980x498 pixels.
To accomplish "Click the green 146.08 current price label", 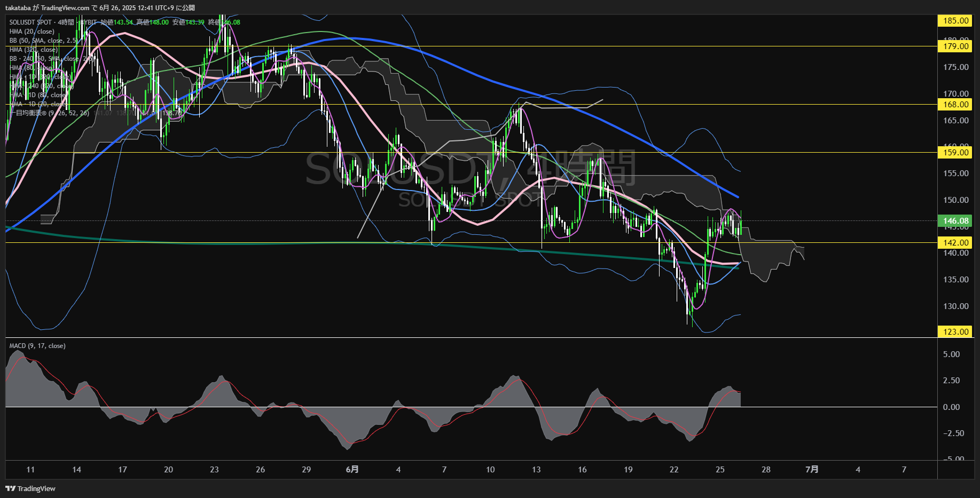I will 955,221.
